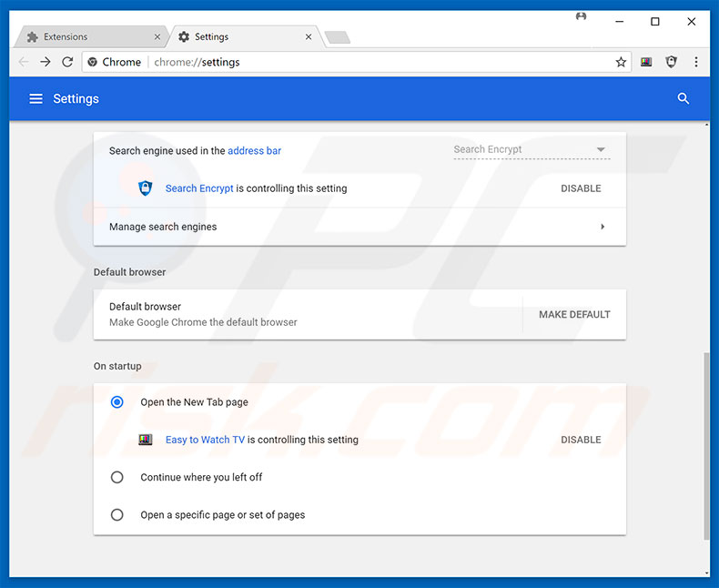Select 'Open the New Tab page' radio option
The width and height of the screenshot is (719, 588).
(116, 402)
